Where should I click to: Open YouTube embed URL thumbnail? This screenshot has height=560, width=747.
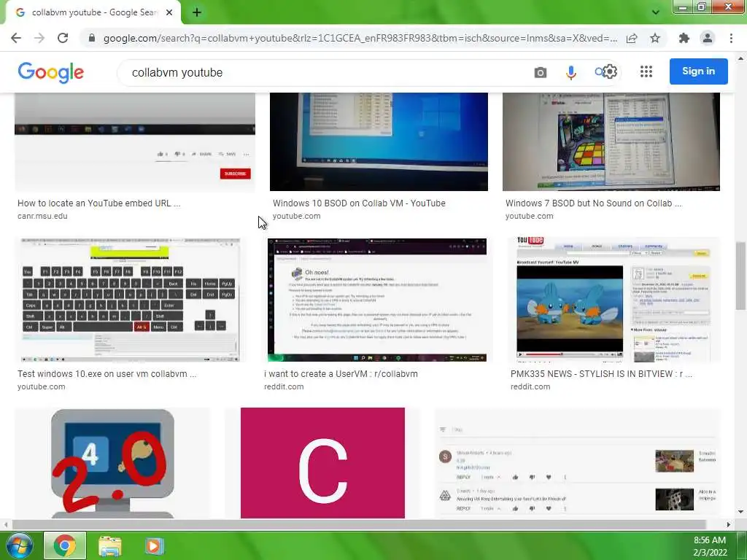135,142
